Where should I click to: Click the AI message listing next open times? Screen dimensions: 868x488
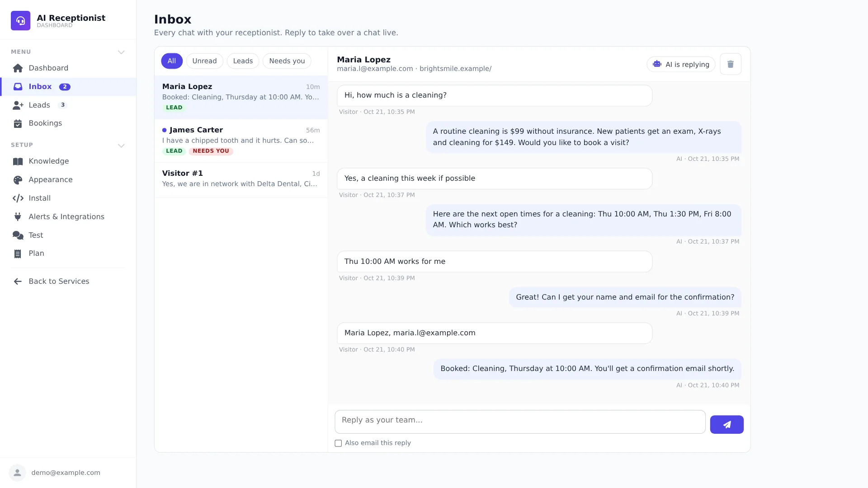[583, 220]
